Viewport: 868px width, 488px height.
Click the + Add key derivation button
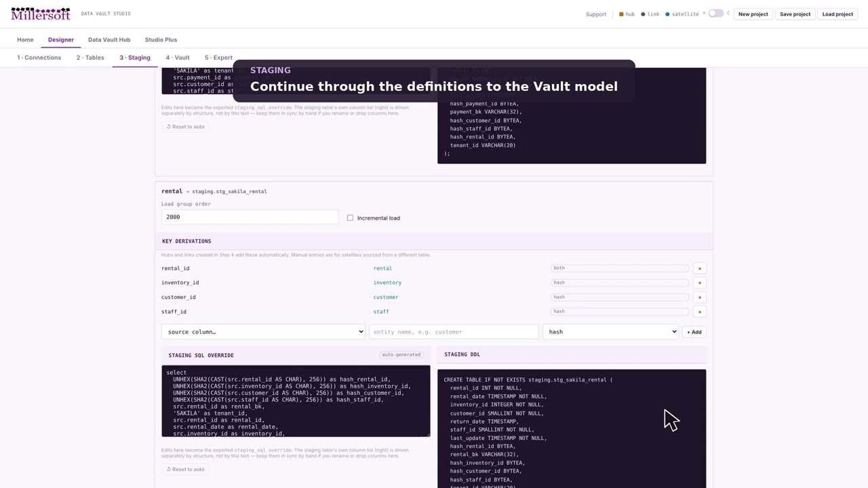pyautogui.click(x=694, y=331)
